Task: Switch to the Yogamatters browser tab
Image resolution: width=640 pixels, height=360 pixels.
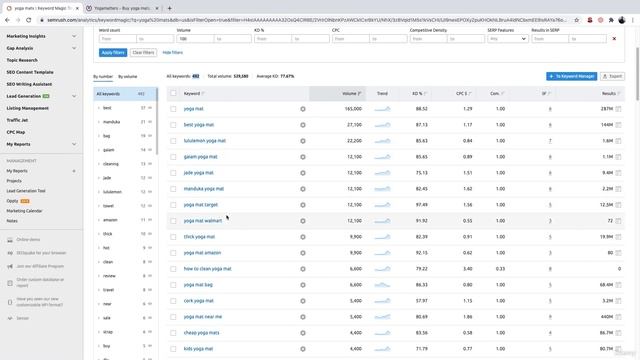Action: click(123, 8)
